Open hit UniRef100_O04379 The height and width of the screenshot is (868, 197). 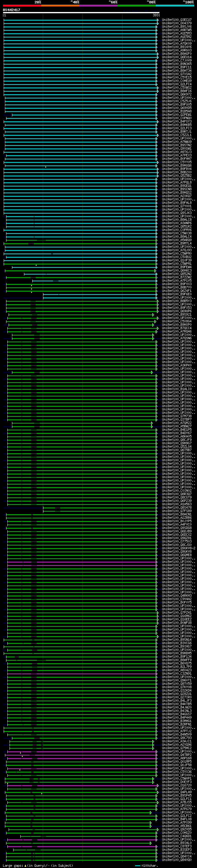(x=176, y=23)
